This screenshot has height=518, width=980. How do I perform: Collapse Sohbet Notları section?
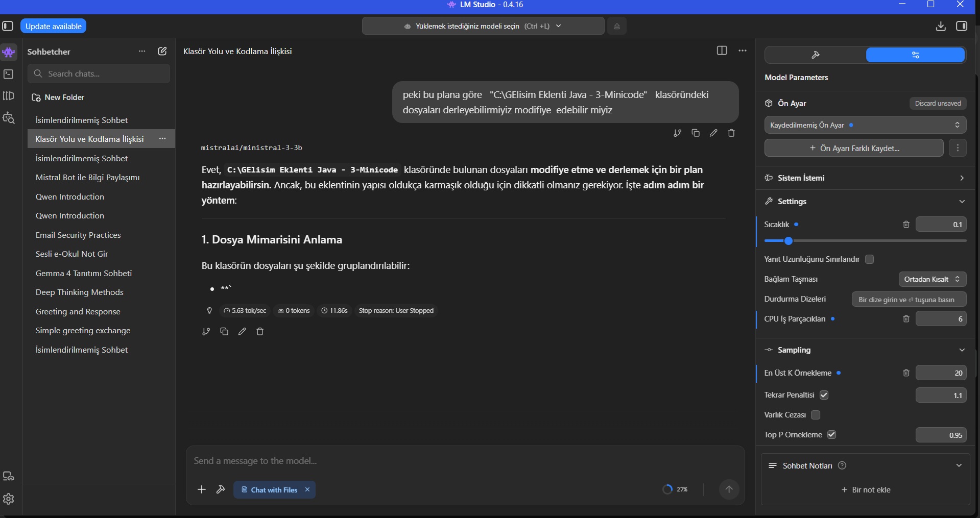(x=959, y=465)
